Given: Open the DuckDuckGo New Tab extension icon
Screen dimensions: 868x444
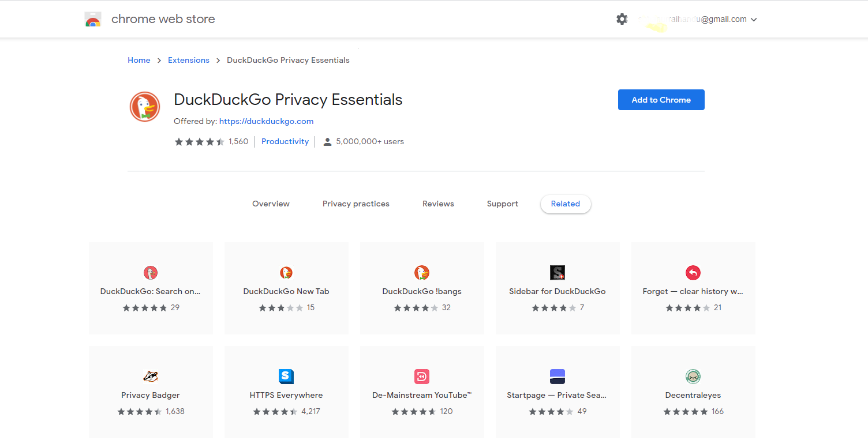Looking at the screenshot, I should pos(286,273).
